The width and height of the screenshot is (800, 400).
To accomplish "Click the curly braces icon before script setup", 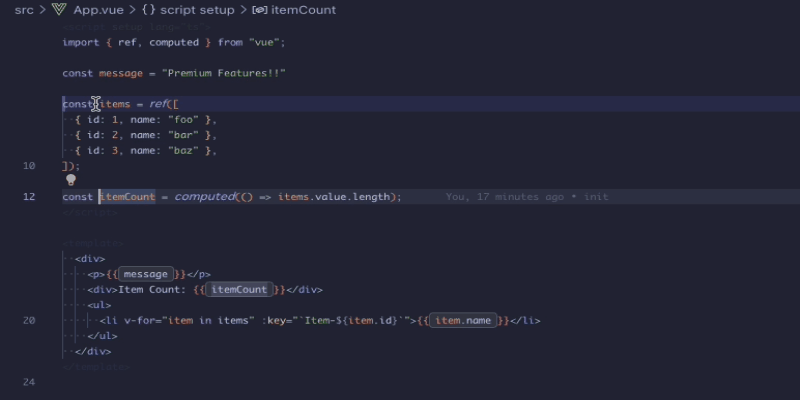I will click(148, 10).
